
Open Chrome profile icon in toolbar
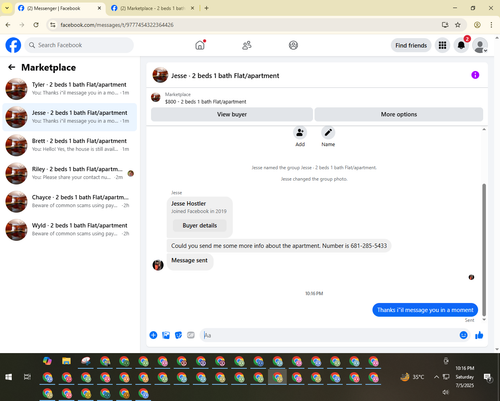click(477, 25)
